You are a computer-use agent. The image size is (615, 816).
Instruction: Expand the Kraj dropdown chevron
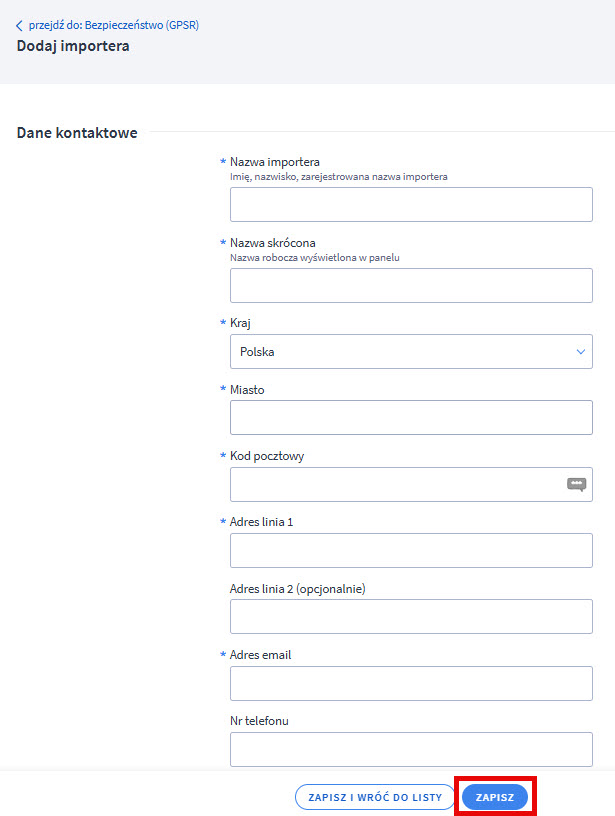(581, 352)
